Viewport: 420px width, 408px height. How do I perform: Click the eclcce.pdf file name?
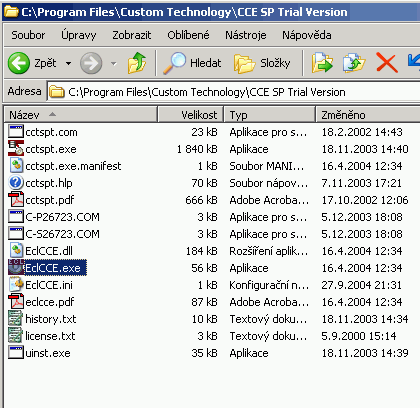tap(50, 302)
